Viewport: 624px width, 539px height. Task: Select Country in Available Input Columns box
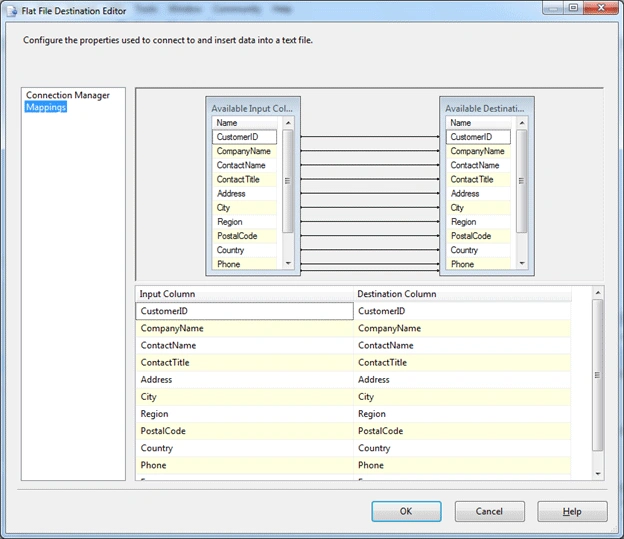[244, 250]
